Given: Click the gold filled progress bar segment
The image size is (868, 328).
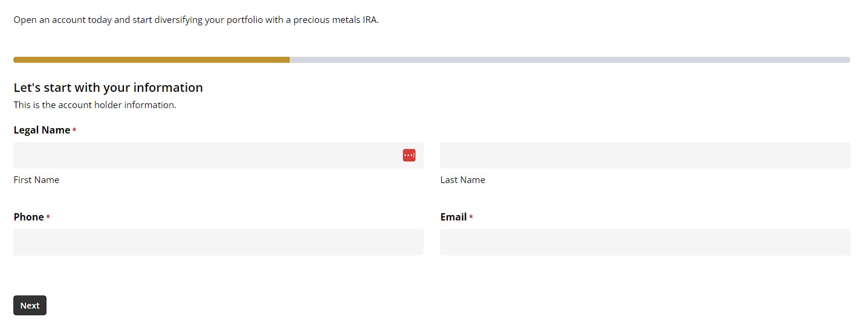Looking at the screenshot, I should pos(151,60).
